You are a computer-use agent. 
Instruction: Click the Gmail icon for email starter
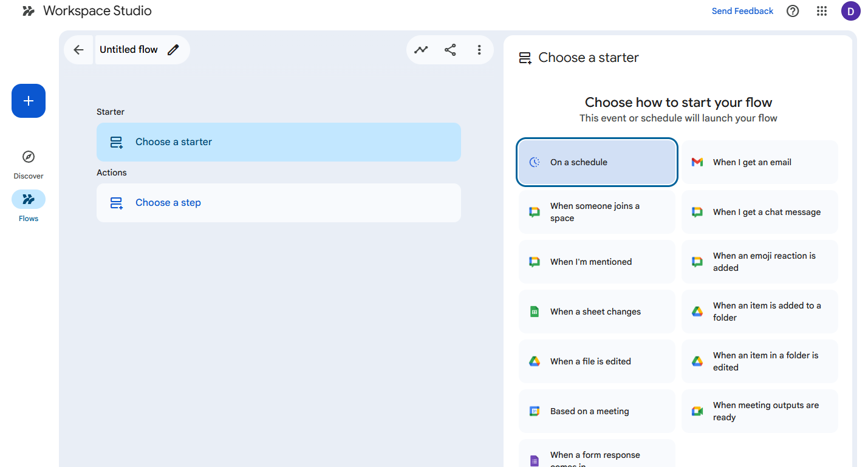pos(697,162)
